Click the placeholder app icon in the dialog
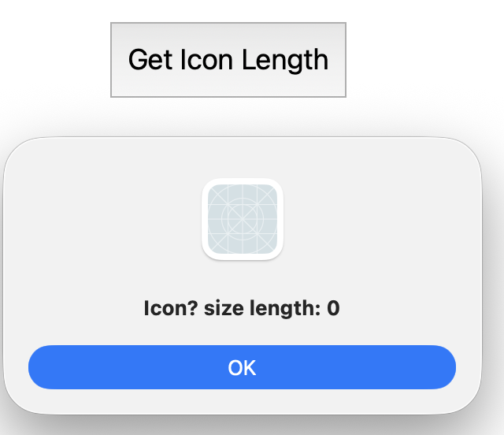This screenshot has height=435, width=504. [243, 219]
